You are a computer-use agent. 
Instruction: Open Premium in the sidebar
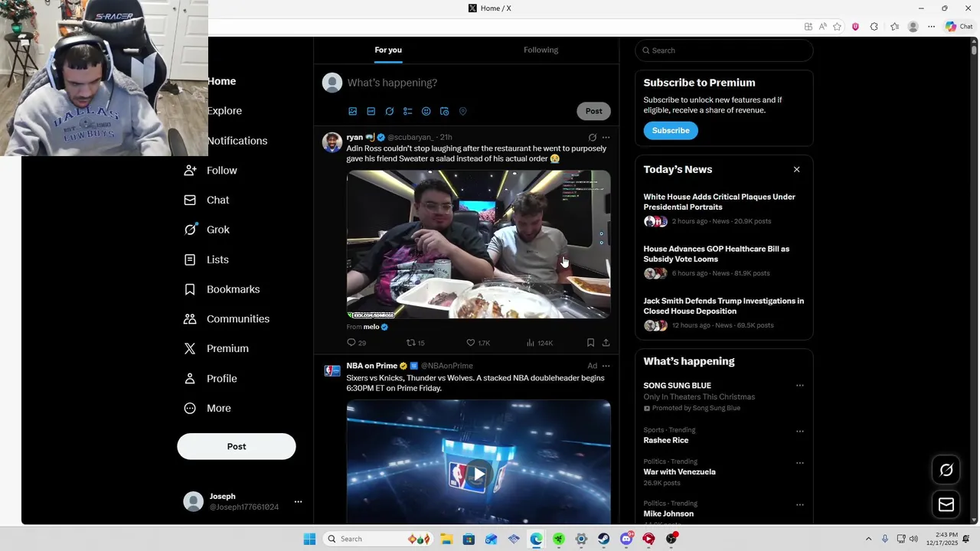click(217, 349)
